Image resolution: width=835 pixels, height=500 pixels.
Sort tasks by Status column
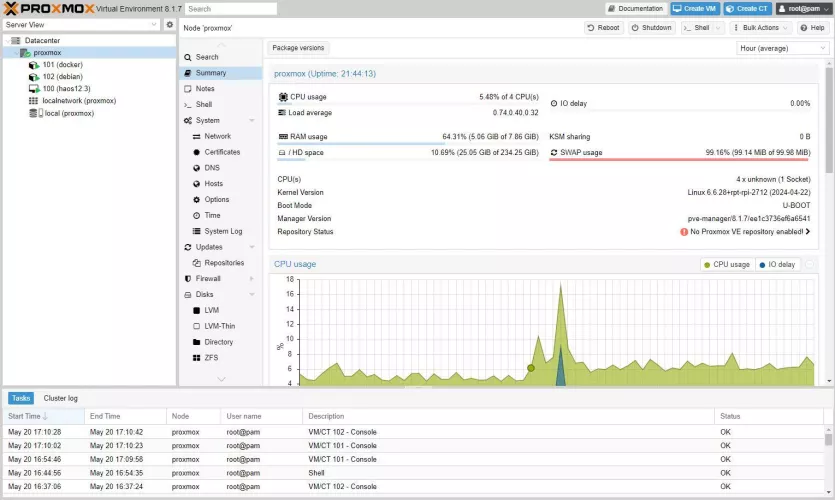[768, 416]
